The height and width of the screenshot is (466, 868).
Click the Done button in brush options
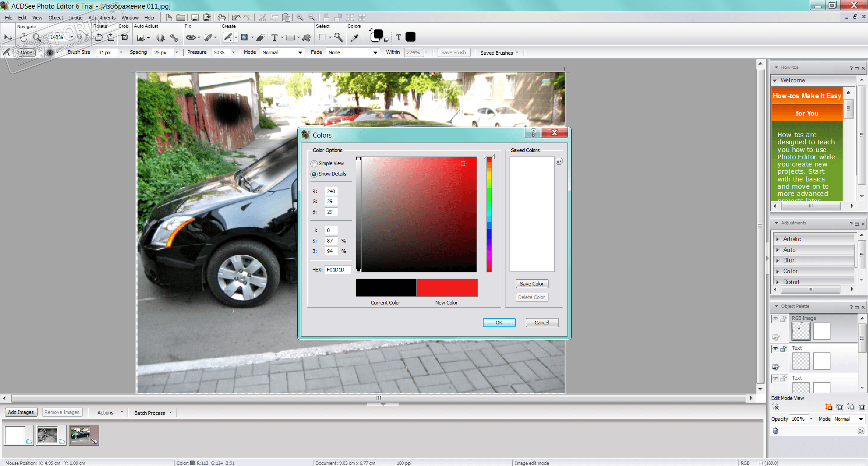pos(27,52)
